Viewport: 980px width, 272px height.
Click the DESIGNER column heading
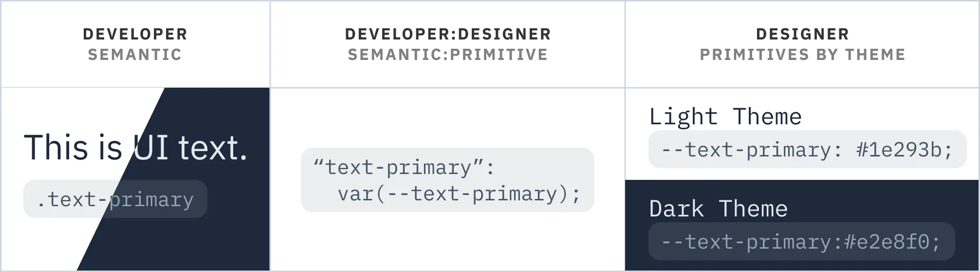802,34
